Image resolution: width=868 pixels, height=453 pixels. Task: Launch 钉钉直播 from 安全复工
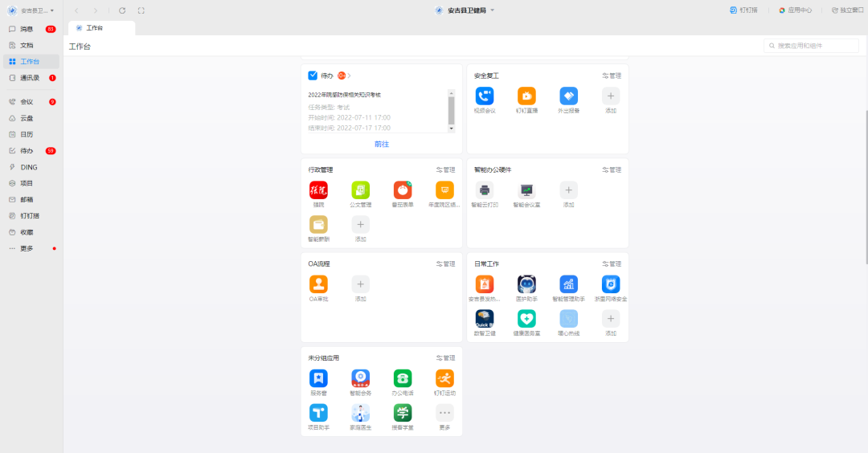pos(526,96)
